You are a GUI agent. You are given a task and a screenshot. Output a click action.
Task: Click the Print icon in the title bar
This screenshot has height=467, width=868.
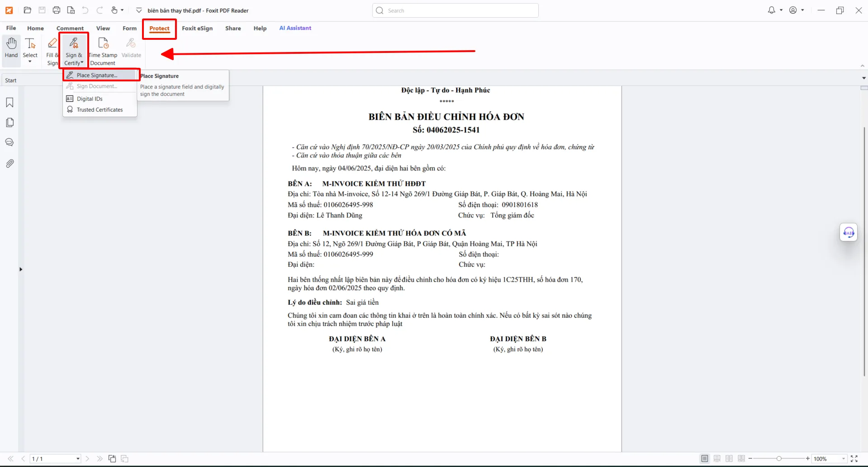(57, 10)
